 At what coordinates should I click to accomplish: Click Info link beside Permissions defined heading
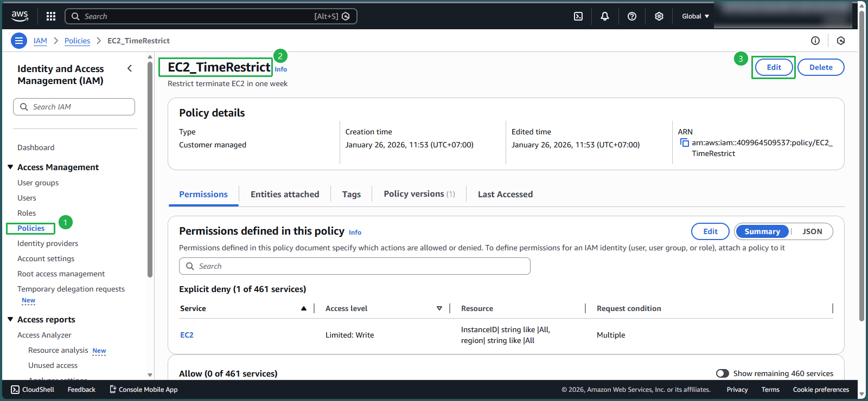(355, 232)
